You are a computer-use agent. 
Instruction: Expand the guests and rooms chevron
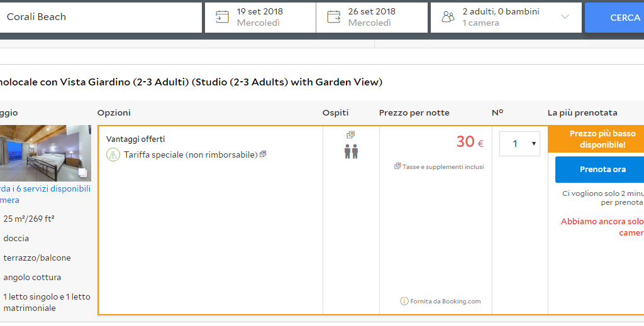coord(565,17)
